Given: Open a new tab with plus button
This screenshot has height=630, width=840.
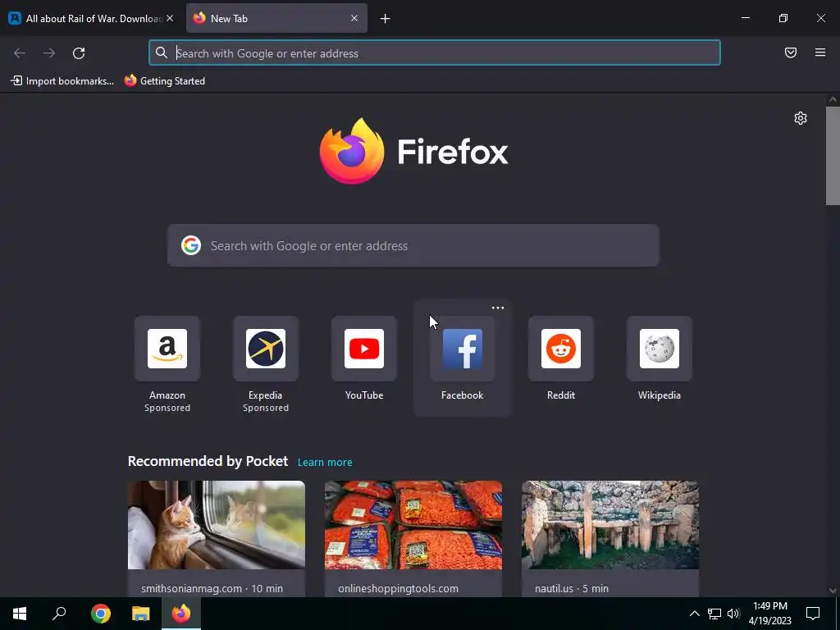Looking at the screenshot, I should point(386,19).
